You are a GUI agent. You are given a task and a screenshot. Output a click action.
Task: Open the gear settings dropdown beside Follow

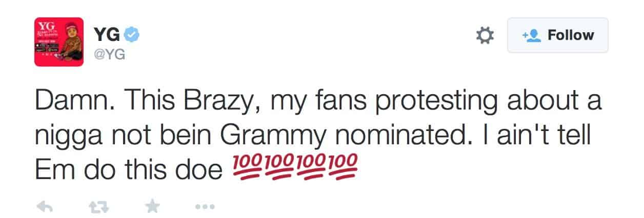(485, 35)
